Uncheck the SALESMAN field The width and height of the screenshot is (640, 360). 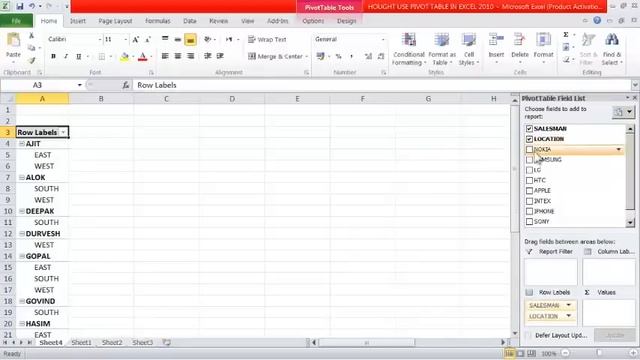coord(529,129)
